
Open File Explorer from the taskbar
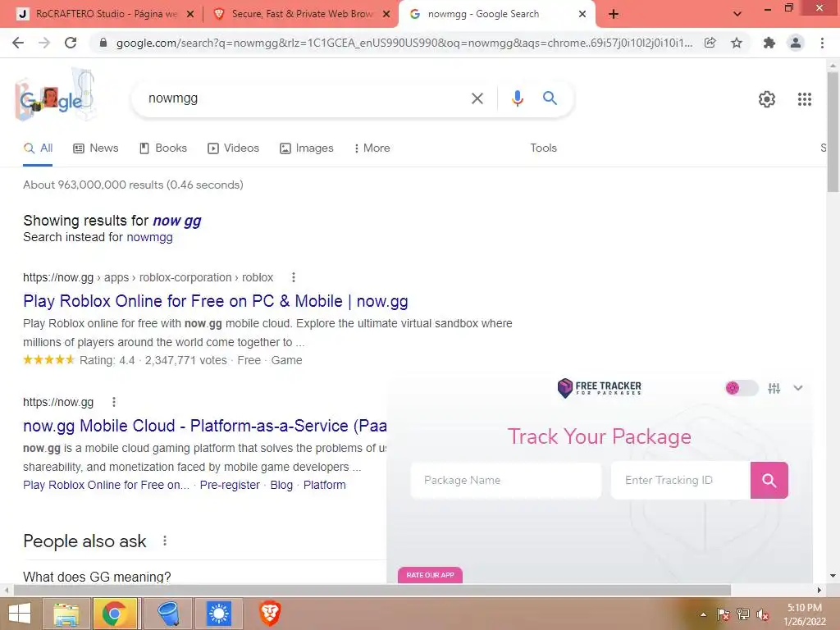tap(66, 614)
